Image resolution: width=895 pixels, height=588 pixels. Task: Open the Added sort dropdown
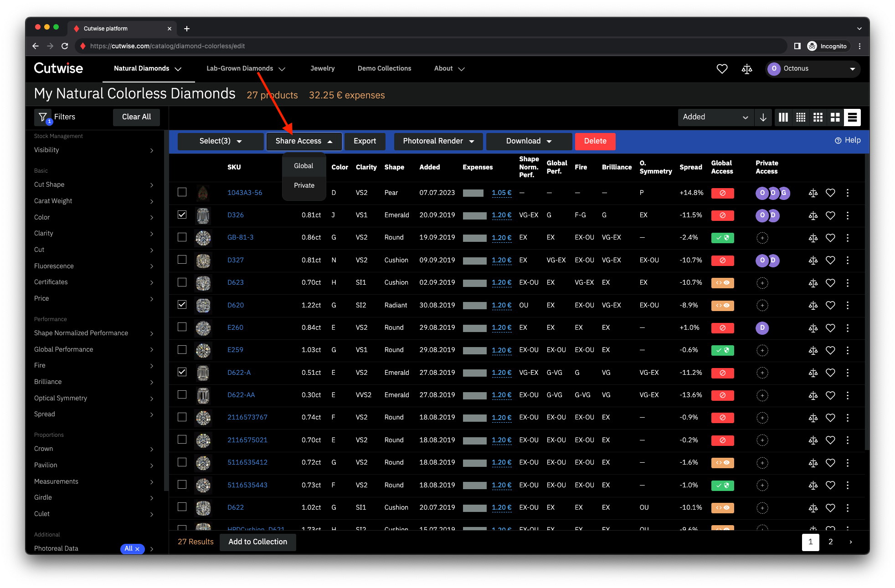pos(715,118)
